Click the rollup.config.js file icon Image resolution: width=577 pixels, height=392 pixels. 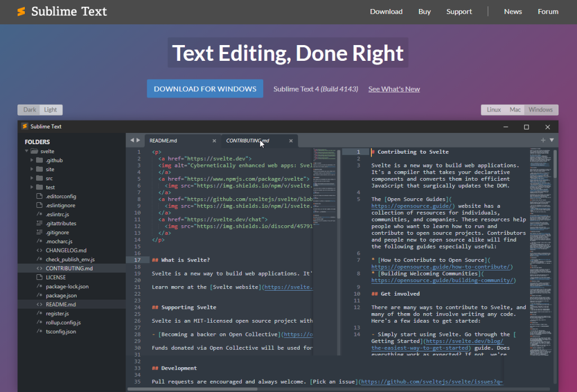tap(39, 322)
